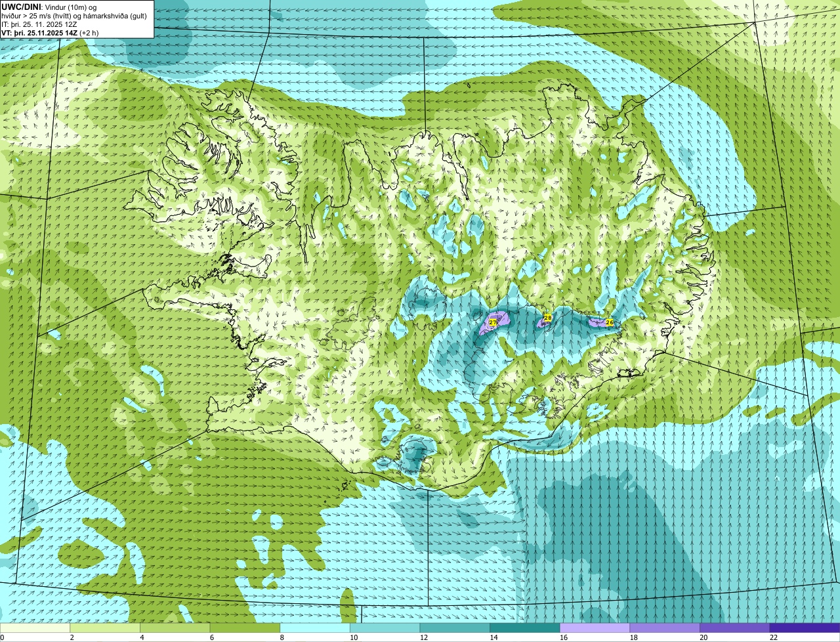
Task: Click the legend scale number 10
Action: (x=354, y=637)
